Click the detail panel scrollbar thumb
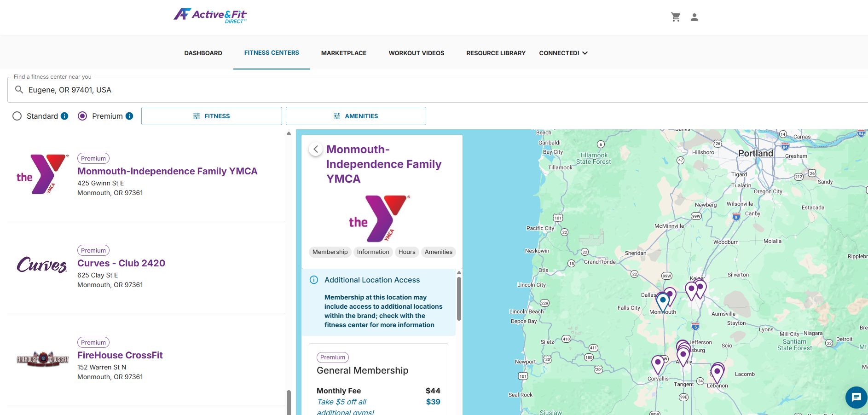The image size is (868, 415). point(459,299)
